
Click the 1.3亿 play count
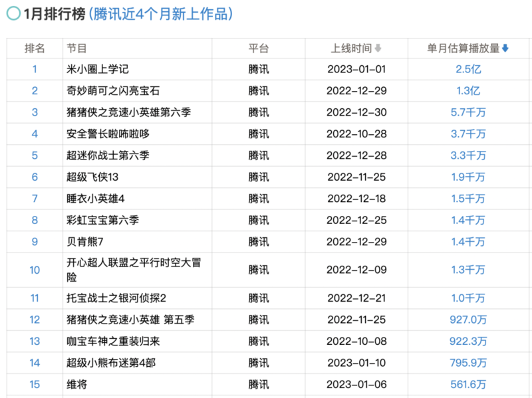468,91
